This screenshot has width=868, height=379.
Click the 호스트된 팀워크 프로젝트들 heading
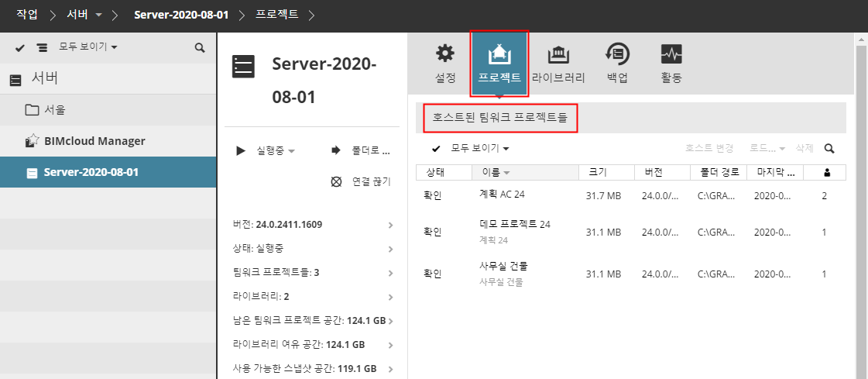point(500,118)
